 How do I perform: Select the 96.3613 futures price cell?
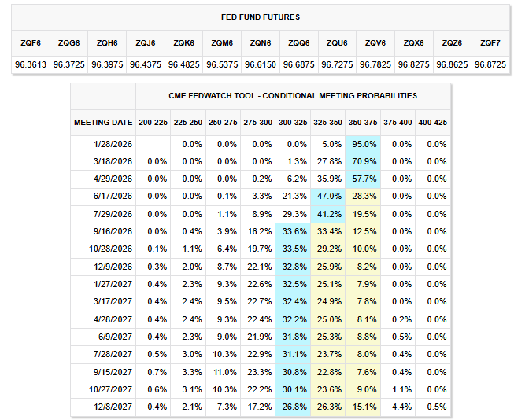[31, 63]
